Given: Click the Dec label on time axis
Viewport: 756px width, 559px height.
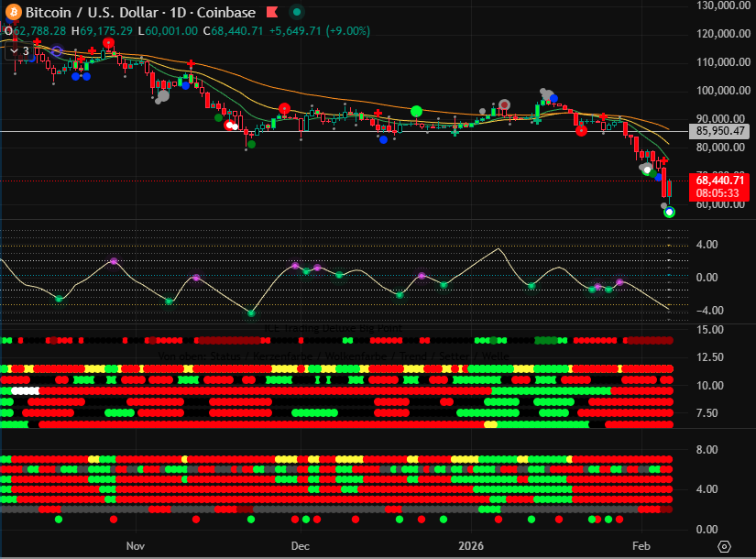Looking at the screenshot, I should point(300,545).
